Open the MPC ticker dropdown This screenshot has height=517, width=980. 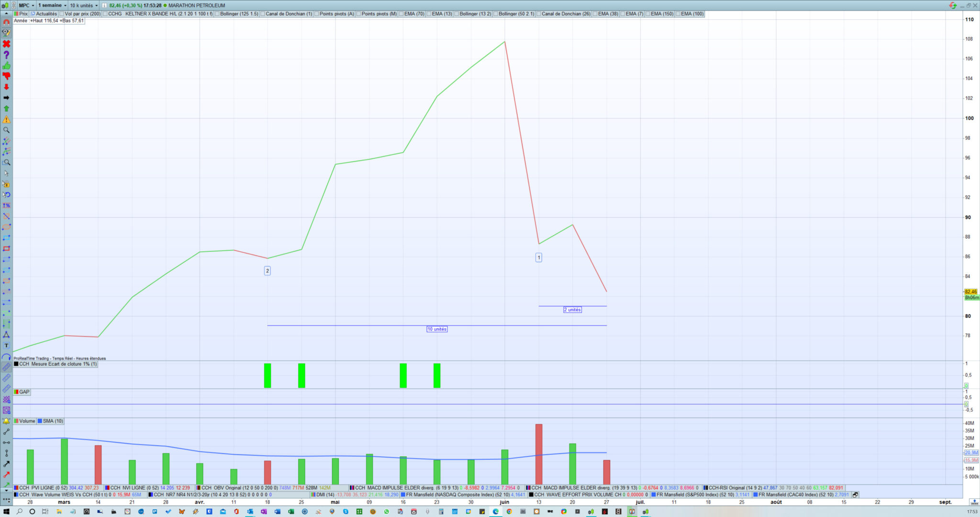pos(26,5)
